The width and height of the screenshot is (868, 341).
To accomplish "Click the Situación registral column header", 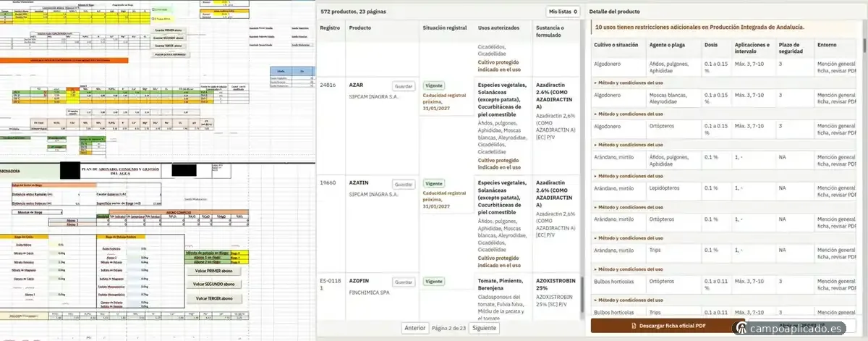I will click(x=444, y=28).
